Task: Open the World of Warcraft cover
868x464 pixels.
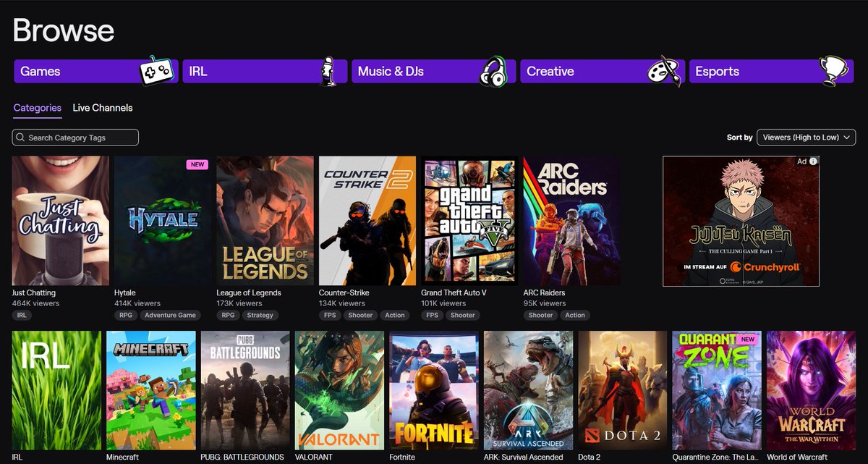Action: pyautogui.click(x=812, y=391)
